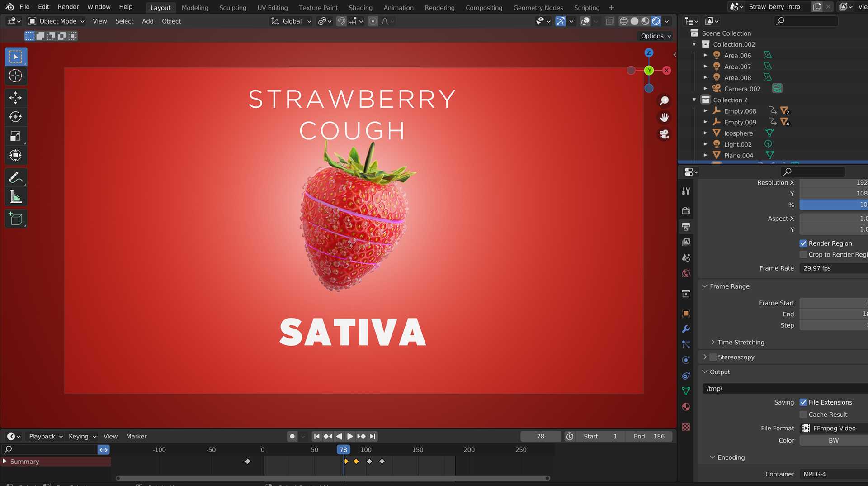
Task: Toggle snapping magnet in the header
Action: point(341,21)
